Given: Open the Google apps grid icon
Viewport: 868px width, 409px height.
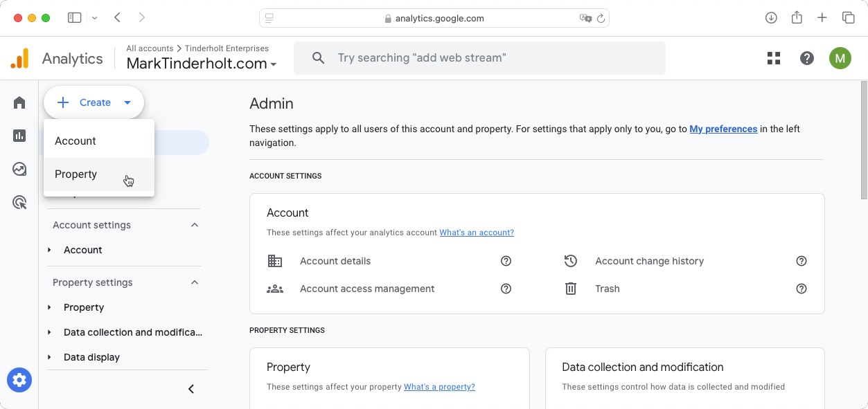Looking at the screenshot, I should coord(774,58).
